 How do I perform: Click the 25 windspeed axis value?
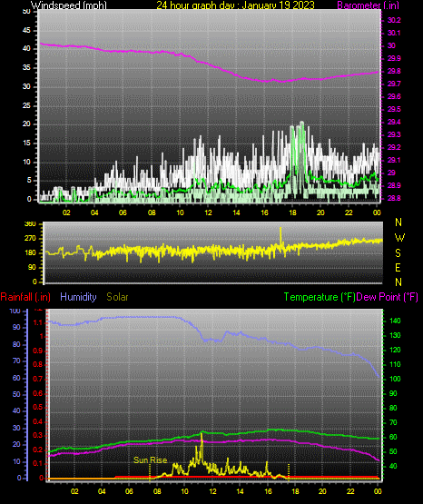pos(26,105)
